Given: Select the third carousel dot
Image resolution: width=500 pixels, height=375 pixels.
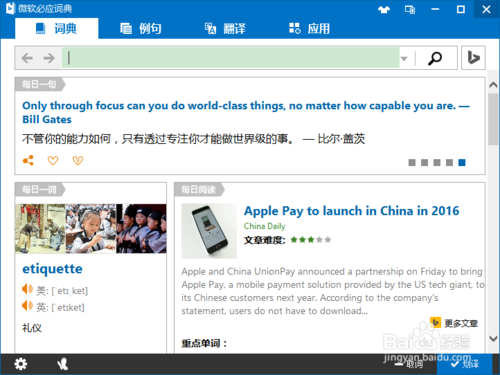Looking at the screenshot, I should (437, 162).
